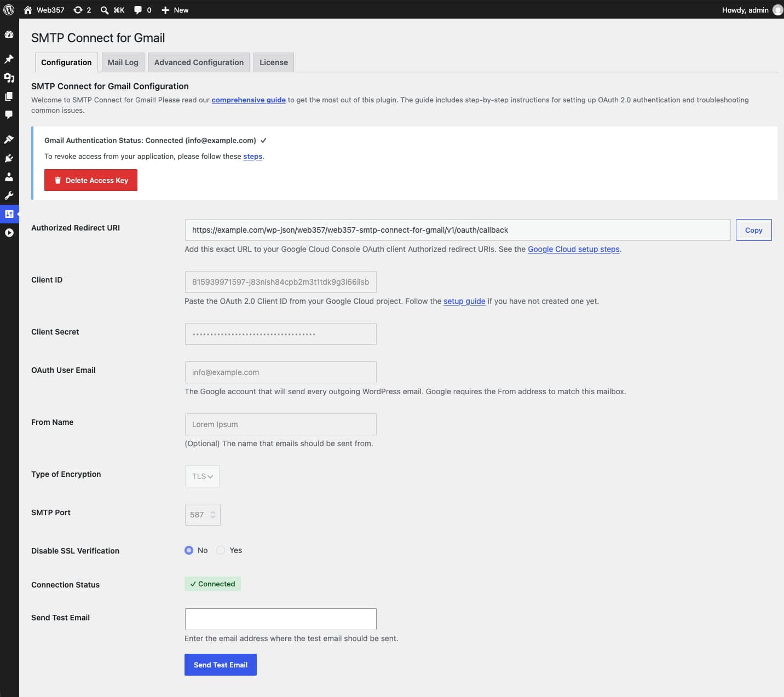Screen dimensions: 784x697
Task: Open Pages from the sidebar
Action: (x=9, y=96)
